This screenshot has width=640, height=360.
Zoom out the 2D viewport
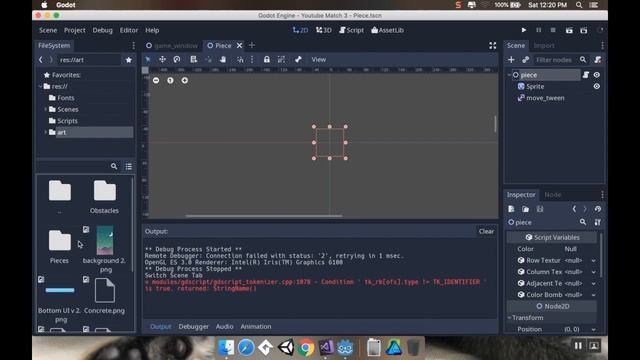(x=156, y=80)
